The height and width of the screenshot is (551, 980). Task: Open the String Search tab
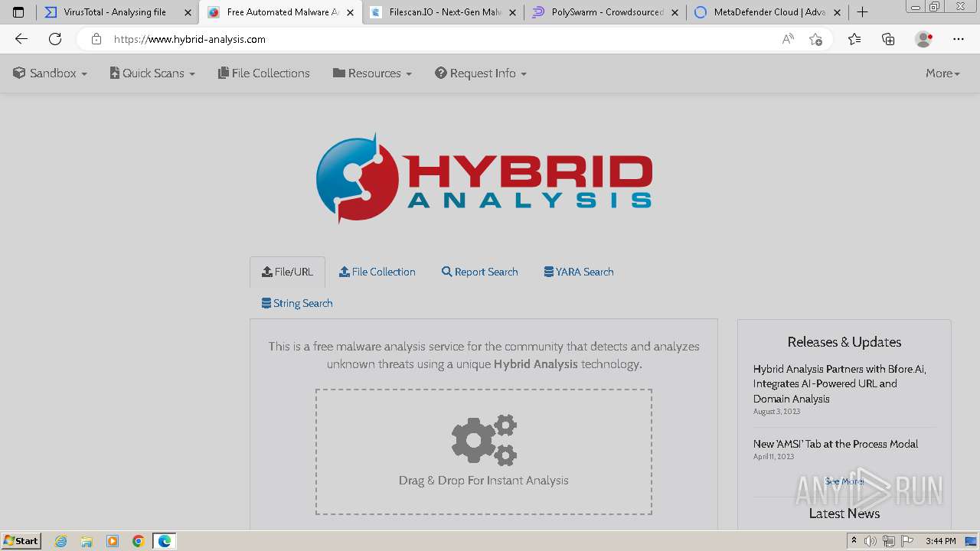(297, 303)
